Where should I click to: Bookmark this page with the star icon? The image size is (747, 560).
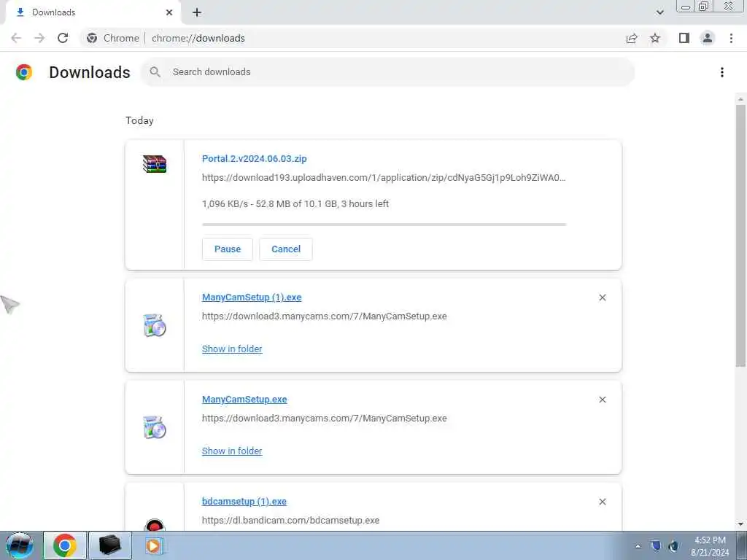[655, 38]
